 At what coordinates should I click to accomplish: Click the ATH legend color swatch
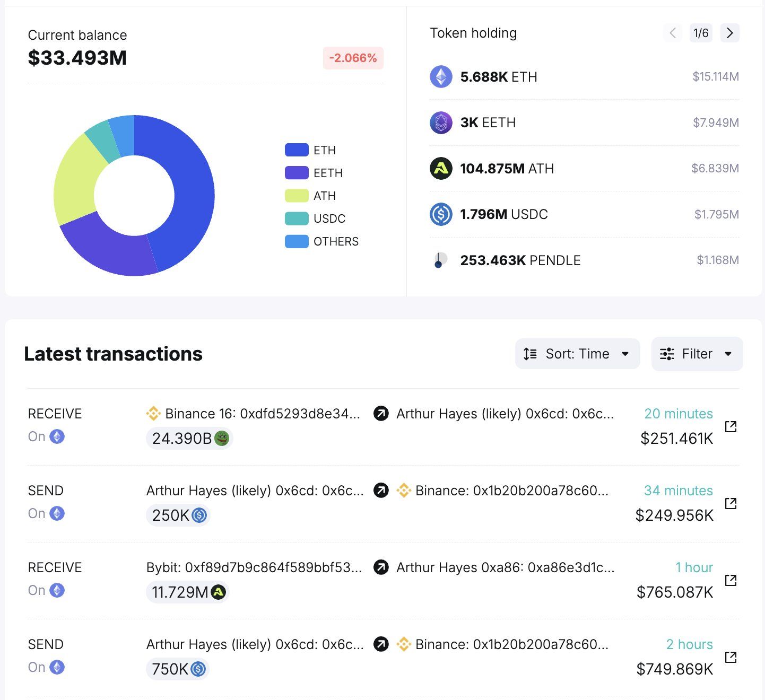tap(297, 196)
